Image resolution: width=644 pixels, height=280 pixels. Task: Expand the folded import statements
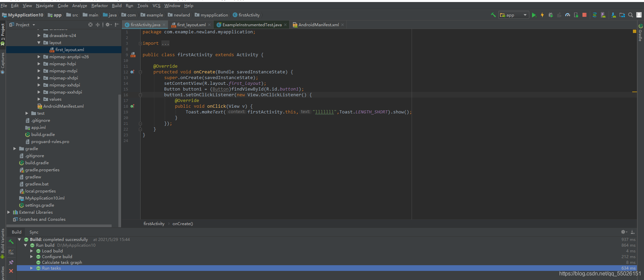[140, 43]
